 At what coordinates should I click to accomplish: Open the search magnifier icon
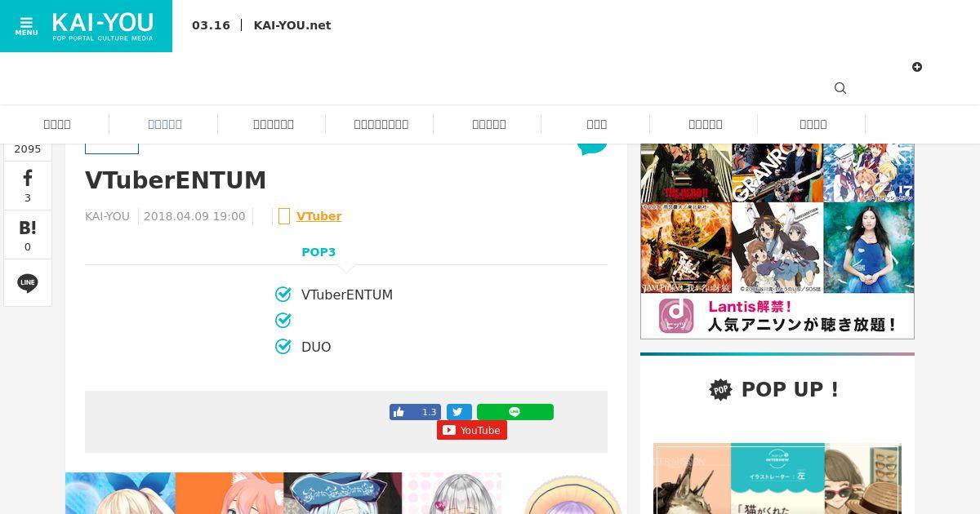click(x=840, y=88)
